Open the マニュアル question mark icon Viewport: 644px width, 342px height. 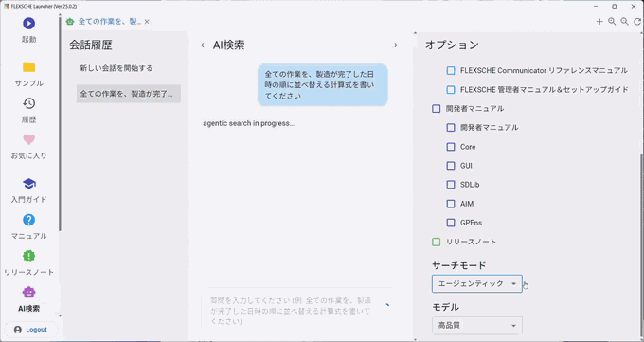point(28,220)
